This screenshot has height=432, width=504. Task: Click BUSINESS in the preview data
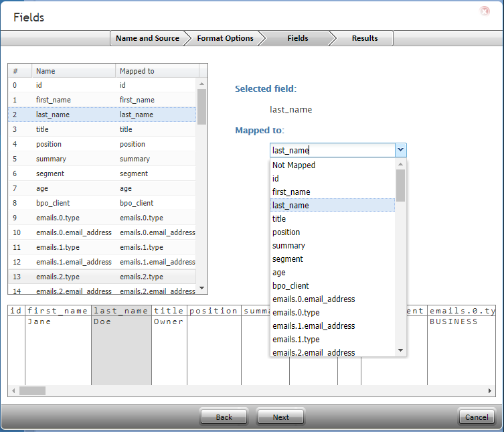click(x=454, y=321)
